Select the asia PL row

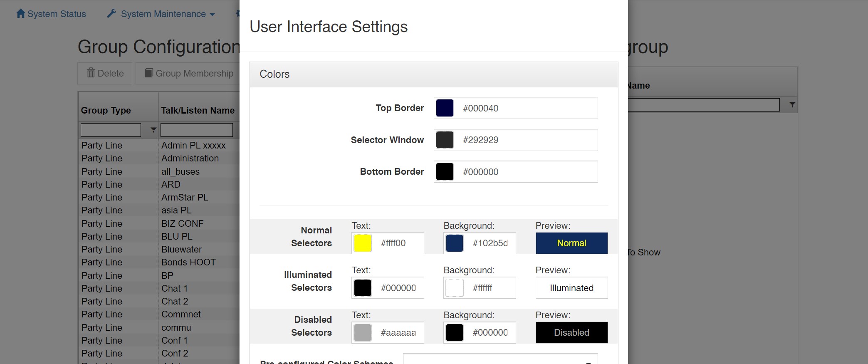(x=159, y=210)
